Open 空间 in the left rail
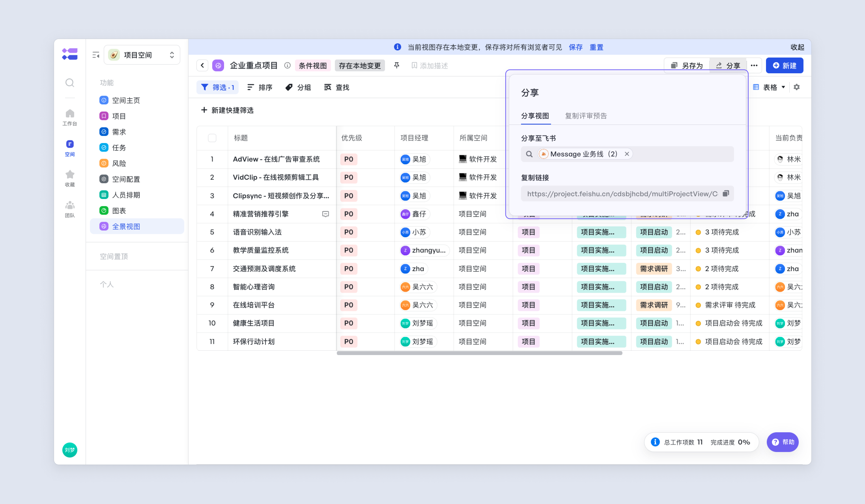The height and width of the screenshot is (504, 865). (70, 148)
